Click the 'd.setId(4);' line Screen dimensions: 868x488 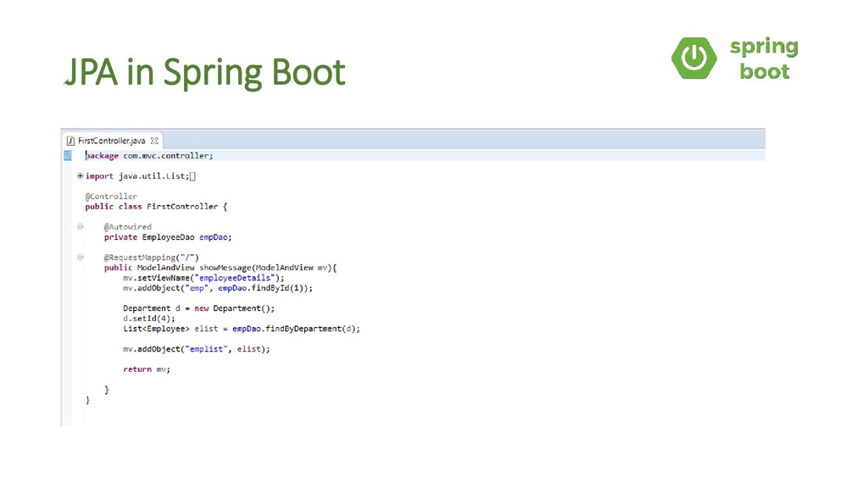149,319
